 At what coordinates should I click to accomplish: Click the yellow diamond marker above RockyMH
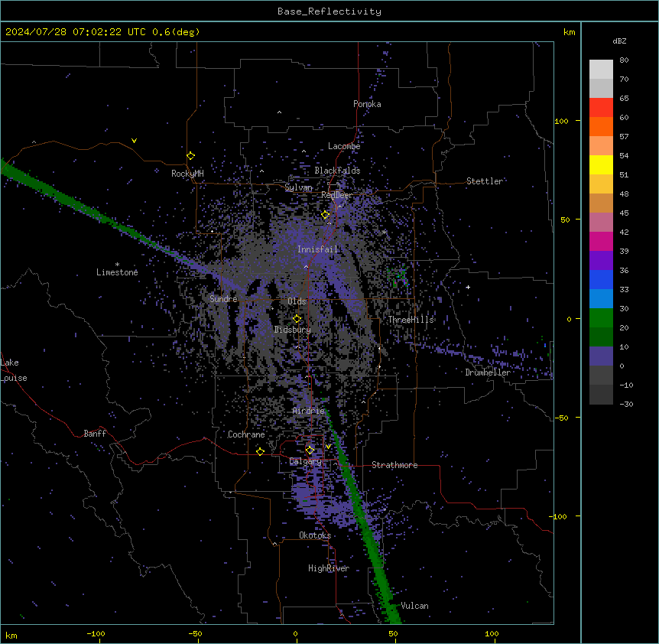191,156
